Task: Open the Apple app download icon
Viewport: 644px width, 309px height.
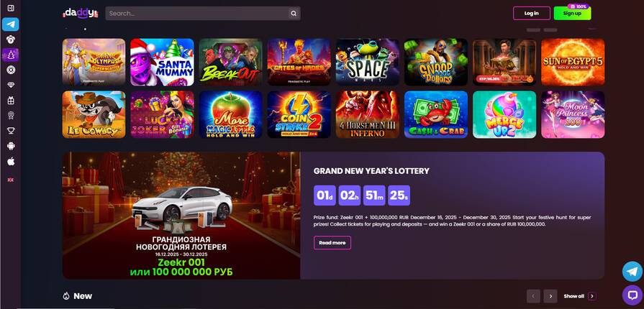Action: tap(11, 161)
